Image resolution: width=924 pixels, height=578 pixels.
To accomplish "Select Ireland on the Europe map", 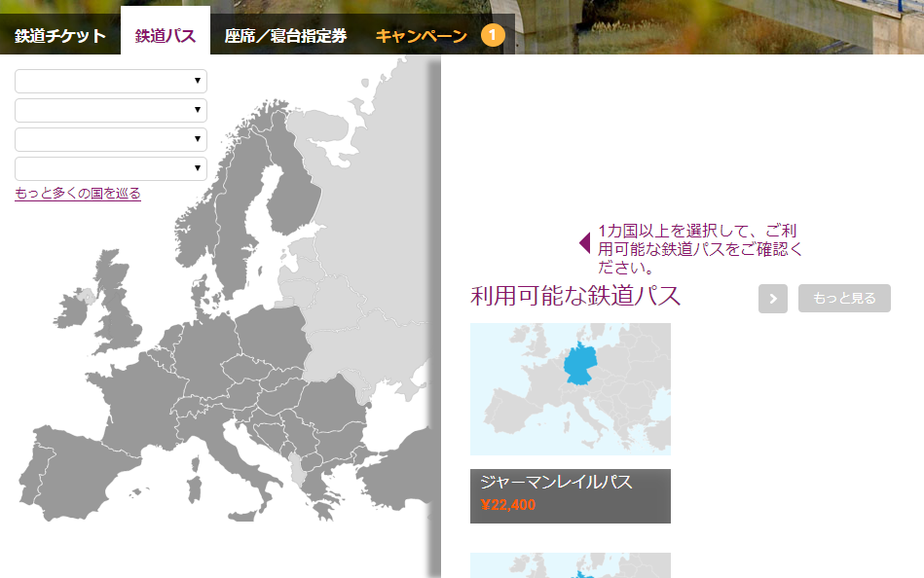I will [71, 312].
